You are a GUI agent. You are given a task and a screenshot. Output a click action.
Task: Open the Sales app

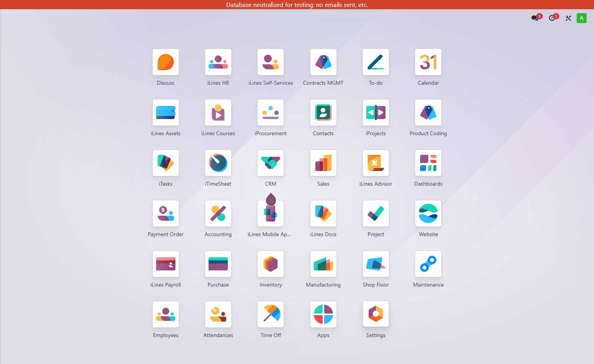pyautogui.click(x=323, y=163)
